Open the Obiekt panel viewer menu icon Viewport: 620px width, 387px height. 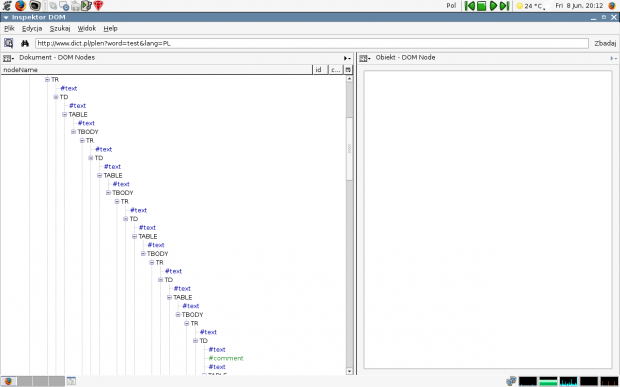pos(365,58)
